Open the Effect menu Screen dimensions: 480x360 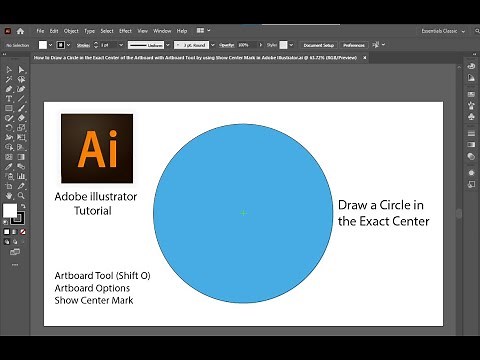pos(125,31)
